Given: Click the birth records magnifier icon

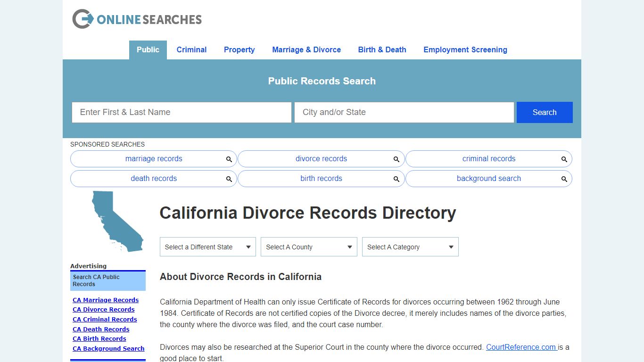Looking at the screenshot, I should point(396,179).
